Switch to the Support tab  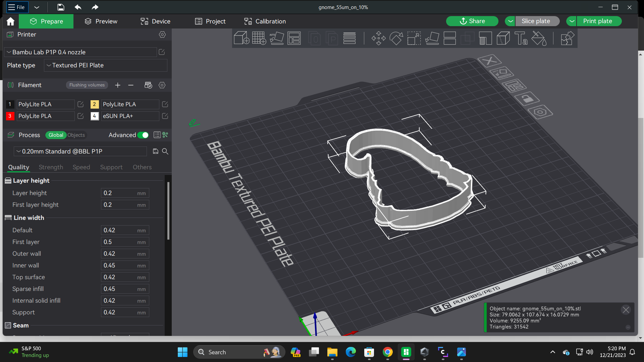point(111,167)
